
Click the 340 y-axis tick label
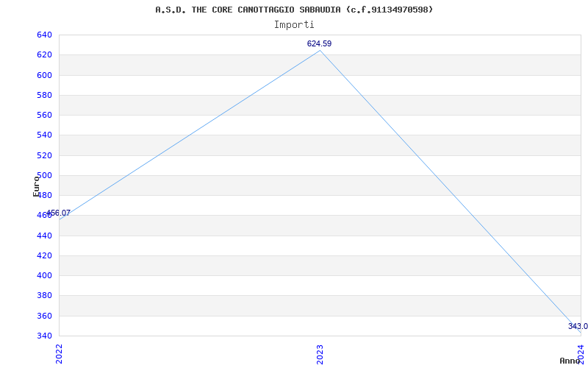(44, 336)
